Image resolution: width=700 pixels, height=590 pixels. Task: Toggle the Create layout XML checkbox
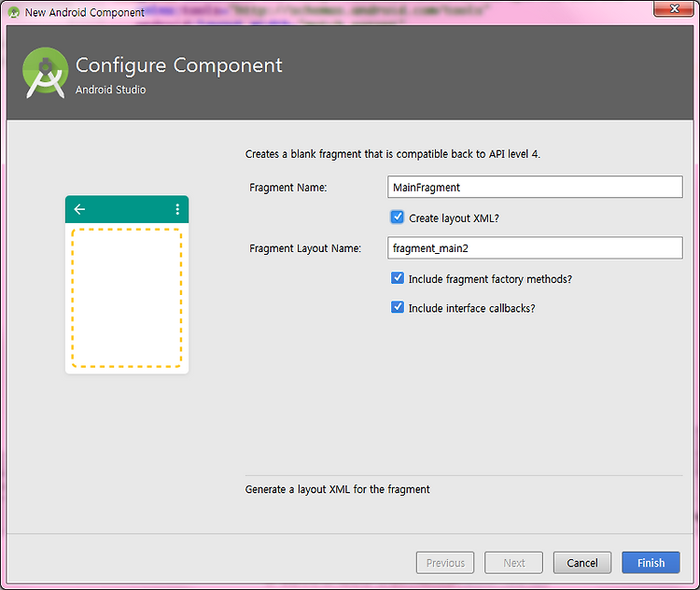click(397, 218)
